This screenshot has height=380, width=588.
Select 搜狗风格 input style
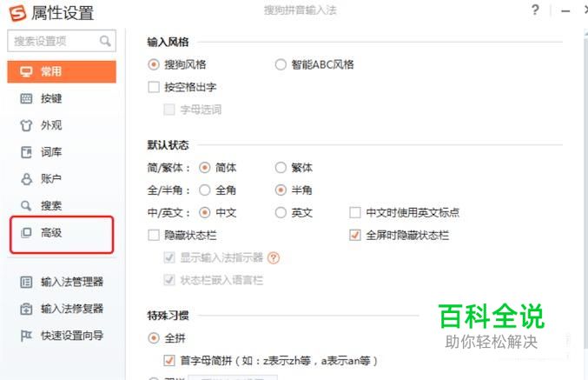[154, 64]
